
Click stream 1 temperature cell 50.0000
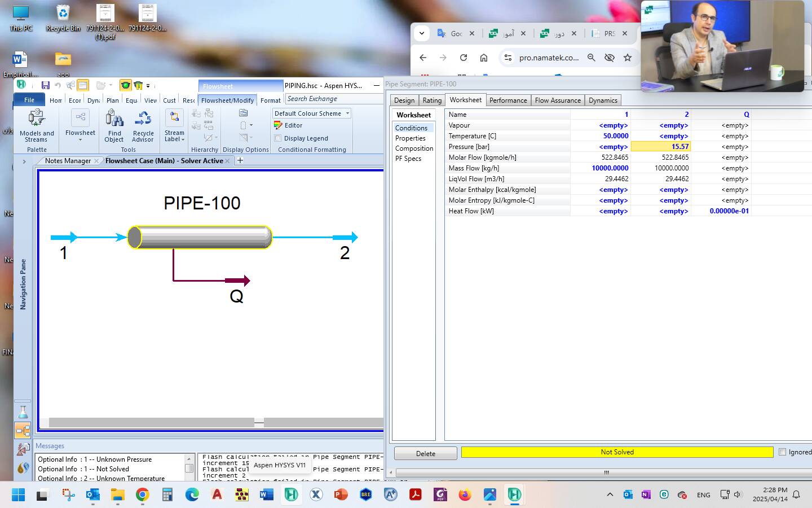(601, 136)
